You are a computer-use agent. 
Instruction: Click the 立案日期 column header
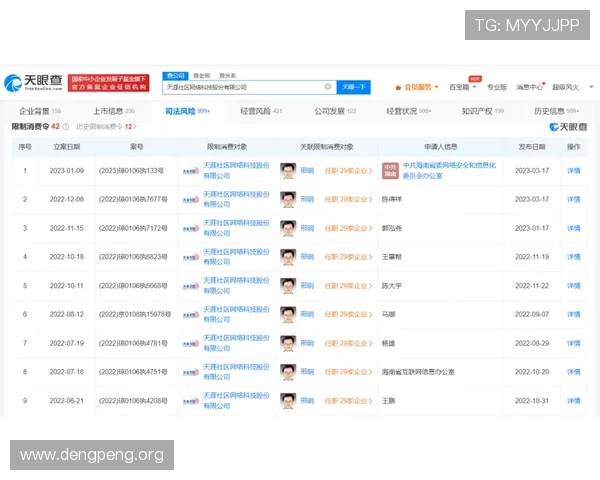coord(67,147)
